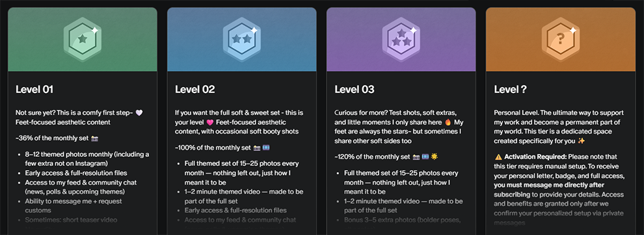Click the fire emoji in Level 03
Screen dimensions: 644x235
[x=447, y=122]
